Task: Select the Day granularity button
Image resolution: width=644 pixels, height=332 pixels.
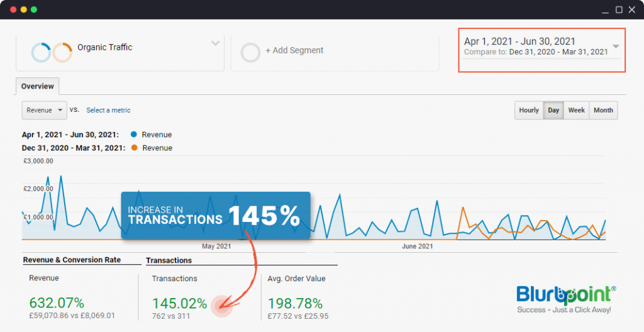Action: 553,110
